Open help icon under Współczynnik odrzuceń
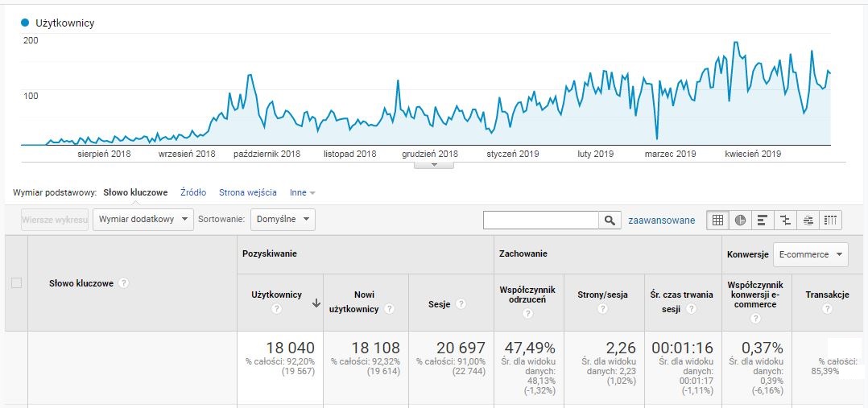868x408 pixels. [527, 314]
